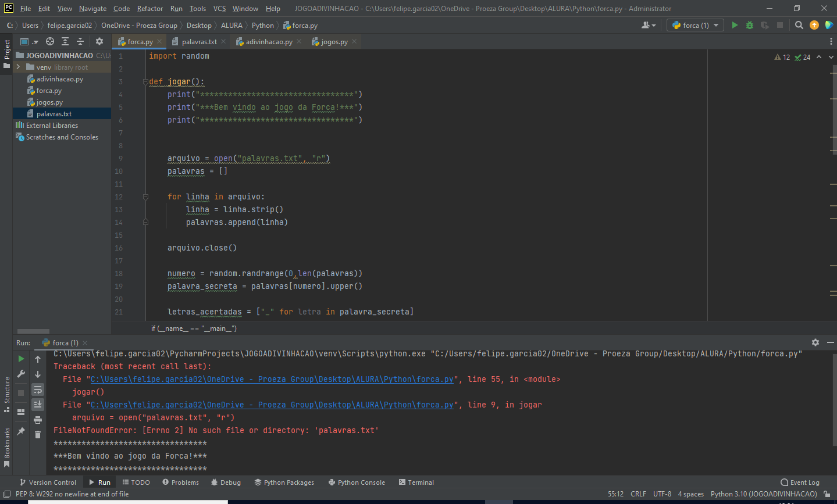Open the TODO tool window

(136, 482)
